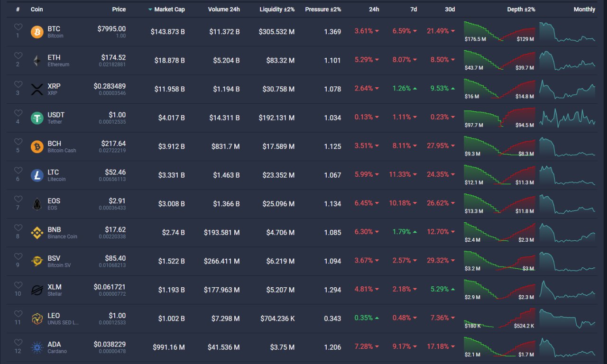The width and height of the screenshot is (607, 364).
Task: Click LEO pressure value 0.343
Action: (x=332, y=318)
